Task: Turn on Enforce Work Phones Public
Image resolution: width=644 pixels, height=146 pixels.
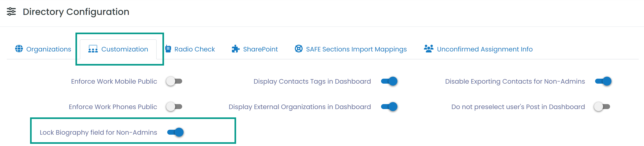Action: 174,107
